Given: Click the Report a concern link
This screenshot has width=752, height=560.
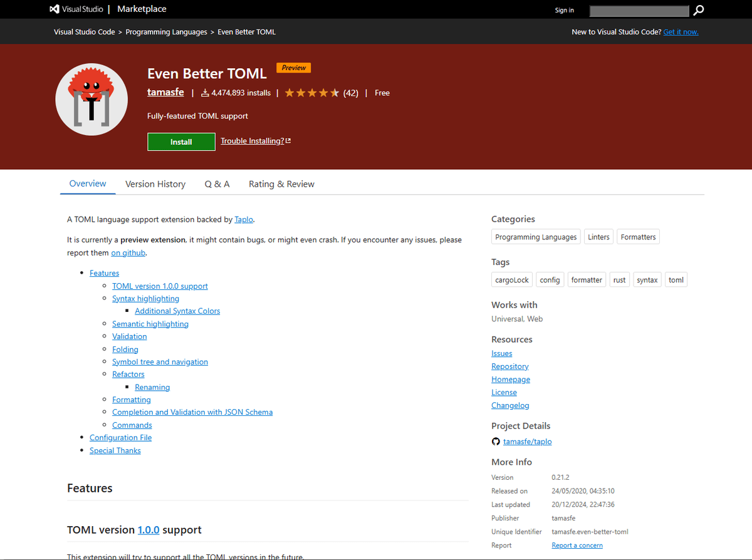Looking at the screenshot, I should click(x=577, y=546).
